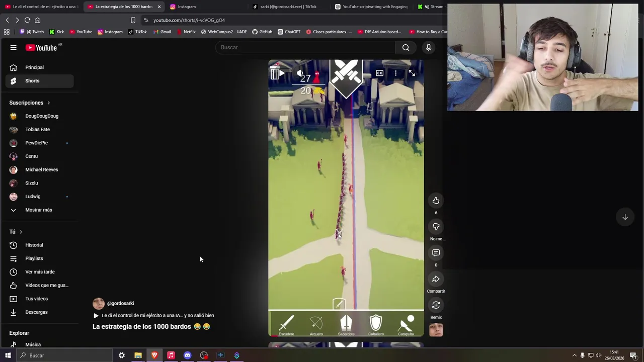Go forward in the browser
Viewport: 644px width, 362px height.
click(17, 20)
